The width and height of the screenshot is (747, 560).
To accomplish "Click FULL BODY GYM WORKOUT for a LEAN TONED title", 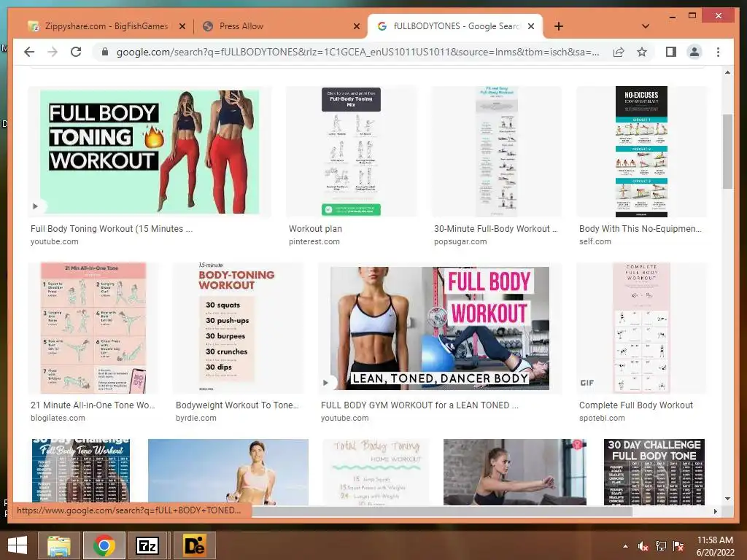I will coord(419,405).
